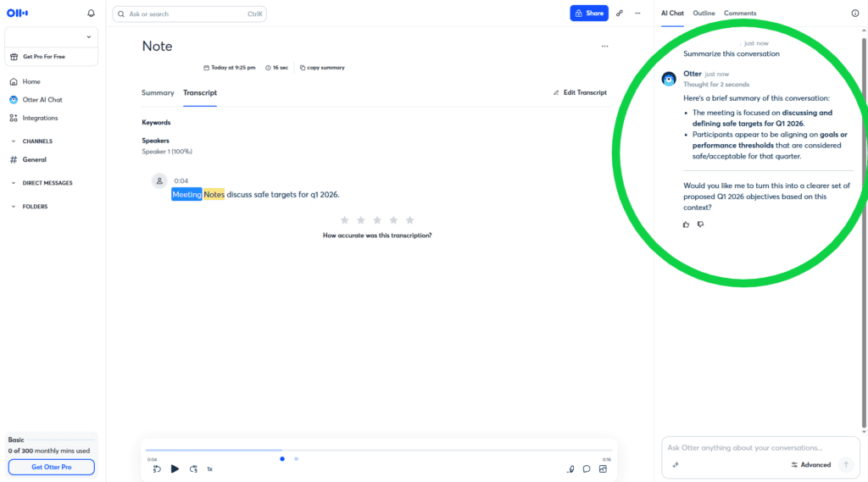Collapse the CHANNELS section
This screenshot has width=868, height=482.
(14, 141)
